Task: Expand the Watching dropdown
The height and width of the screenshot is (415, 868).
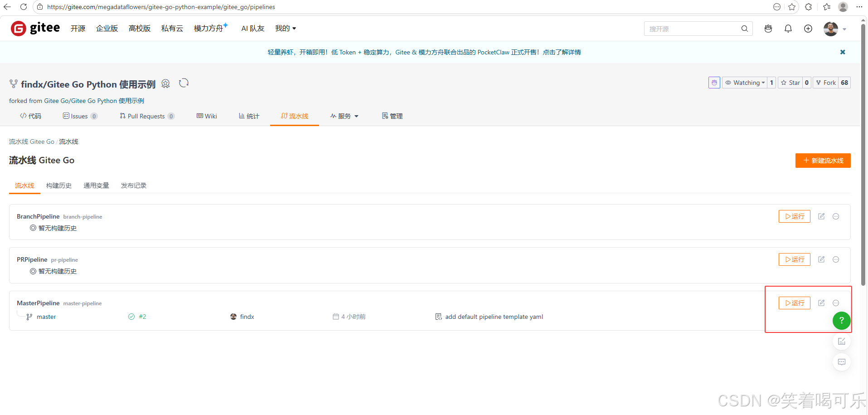Action: (744, 83)
